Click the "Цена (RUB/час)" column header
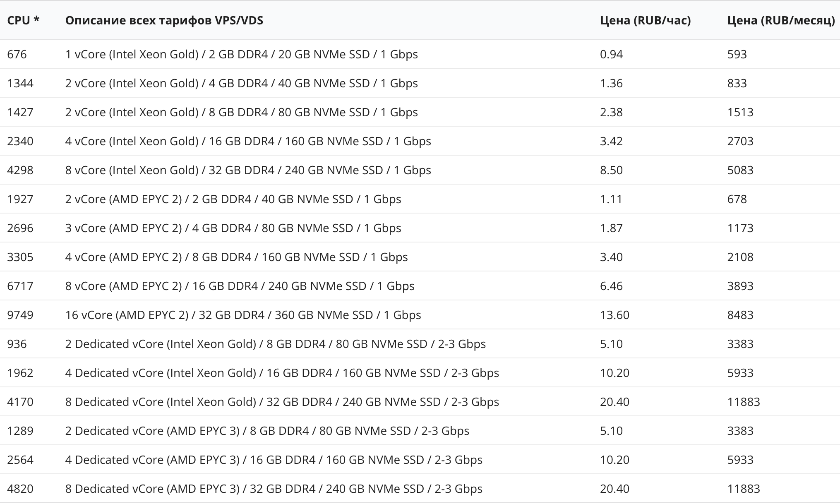The height and width of the screenshot is (504, 840). click(x=646, y=21)
